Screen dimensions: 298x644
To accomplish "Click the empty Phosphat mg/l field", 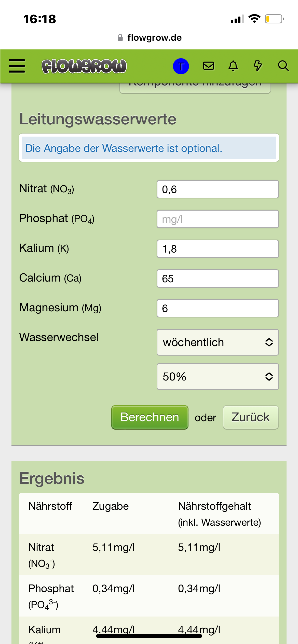I will pos(218,219).
